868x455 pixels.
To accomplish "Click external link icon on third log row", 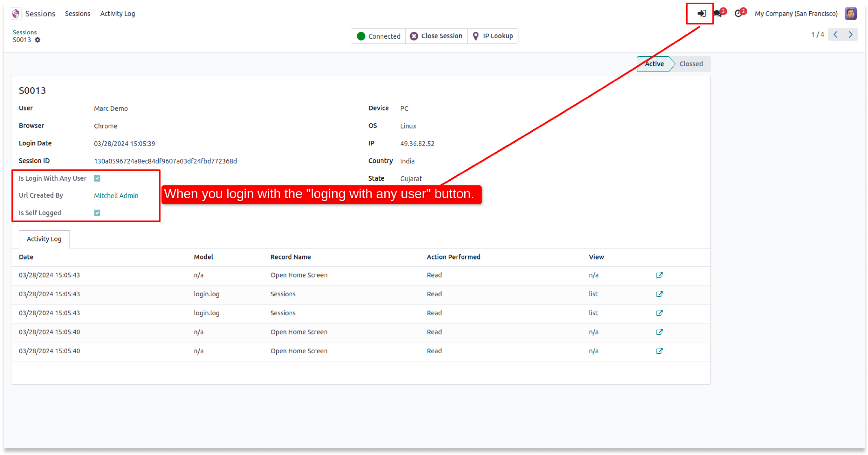I will click(x=659, y=313).
